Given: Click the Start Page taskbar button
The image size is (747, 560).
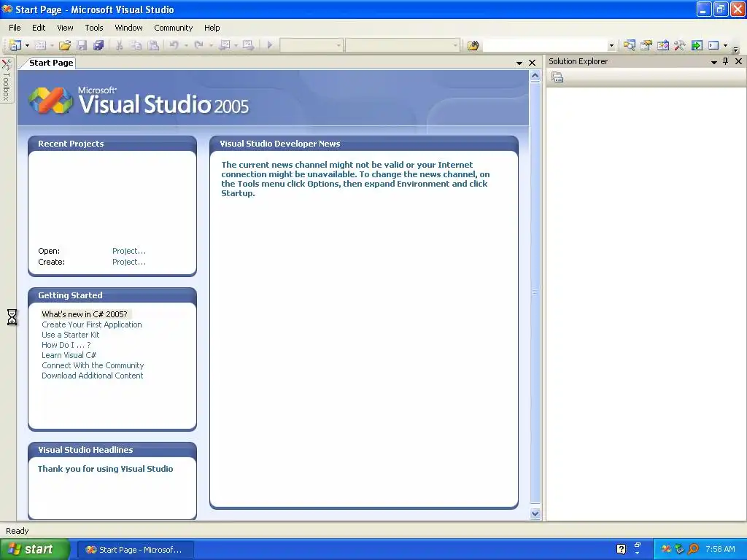Looking at the screenshot, I should click(x=135, y=550).
